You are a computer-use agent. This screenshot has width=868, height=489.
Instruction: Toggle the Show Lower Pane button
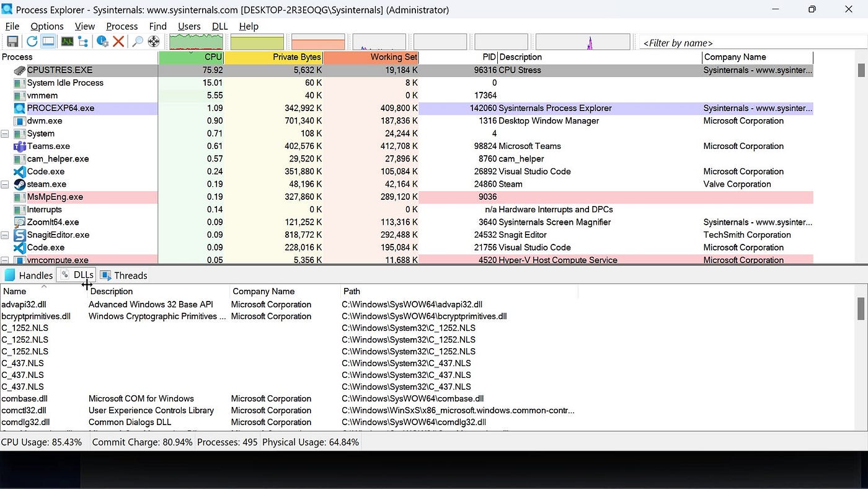[47, 41]
